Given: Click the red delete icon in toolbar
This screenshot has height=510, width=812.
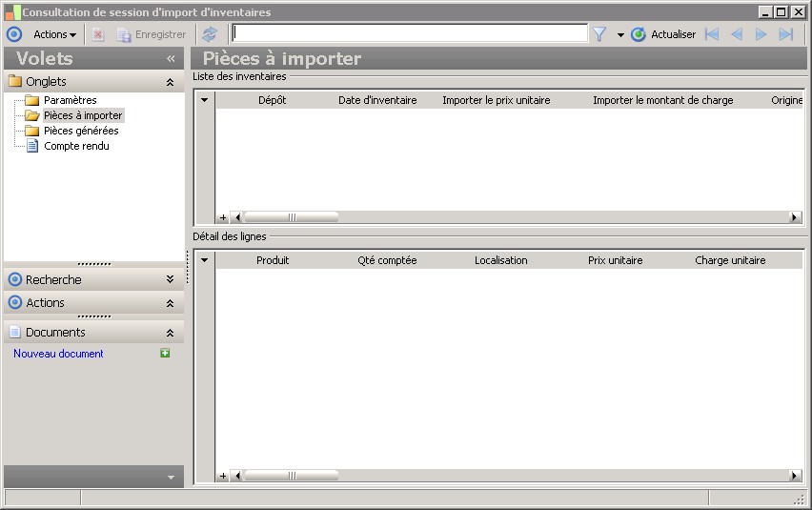Looking at the screenshot, I should click(98, 34).
